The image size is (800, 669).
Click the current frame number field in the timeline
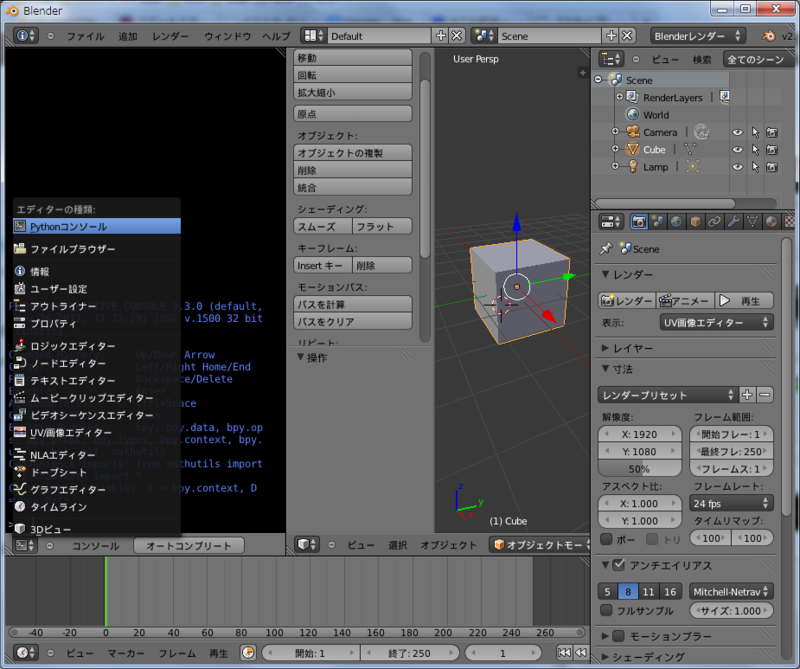tap(503, 652)
